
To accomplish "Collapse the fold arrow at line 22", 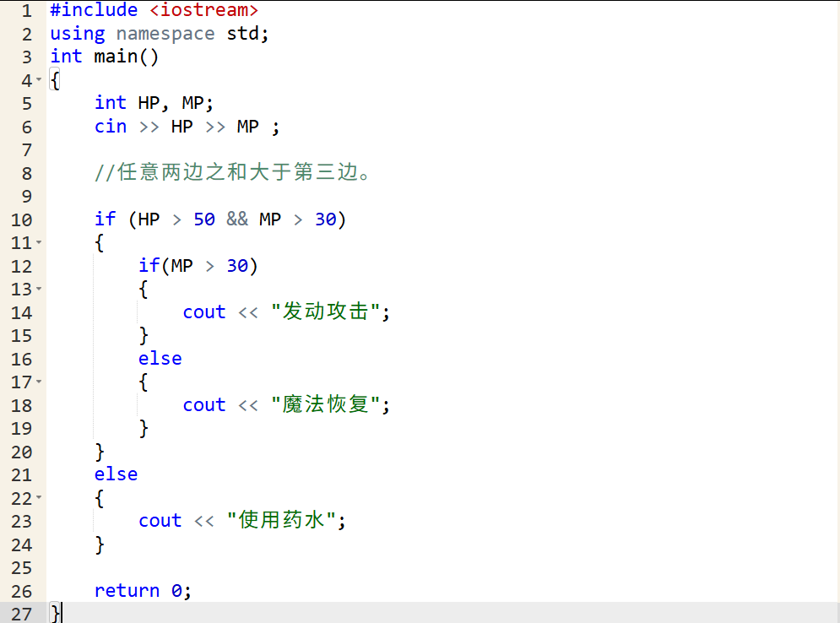I will 39,498.
